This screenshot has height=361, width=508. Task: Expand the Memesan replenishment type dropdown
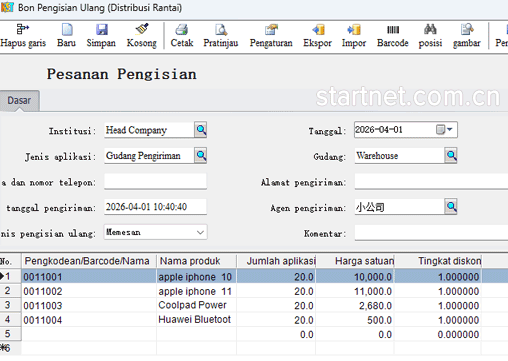point(200,232)
